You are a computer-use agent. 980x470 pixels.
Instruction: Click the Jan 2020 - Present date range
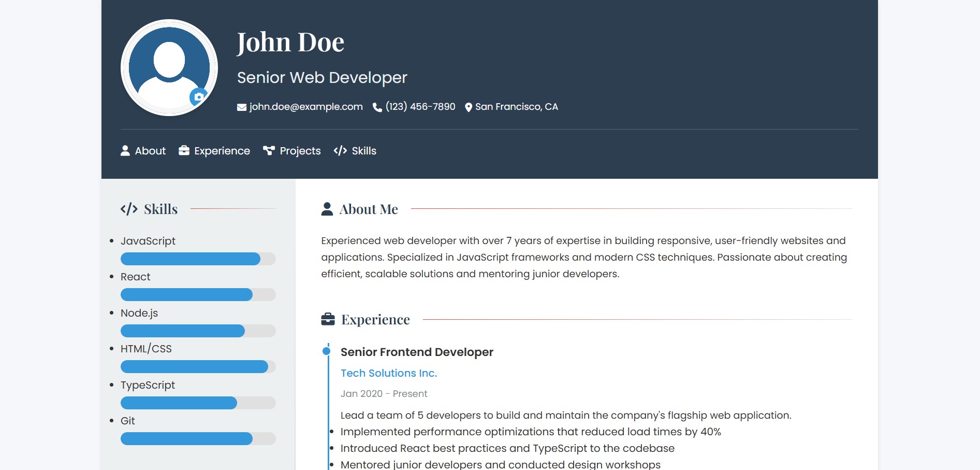[384, 394]
